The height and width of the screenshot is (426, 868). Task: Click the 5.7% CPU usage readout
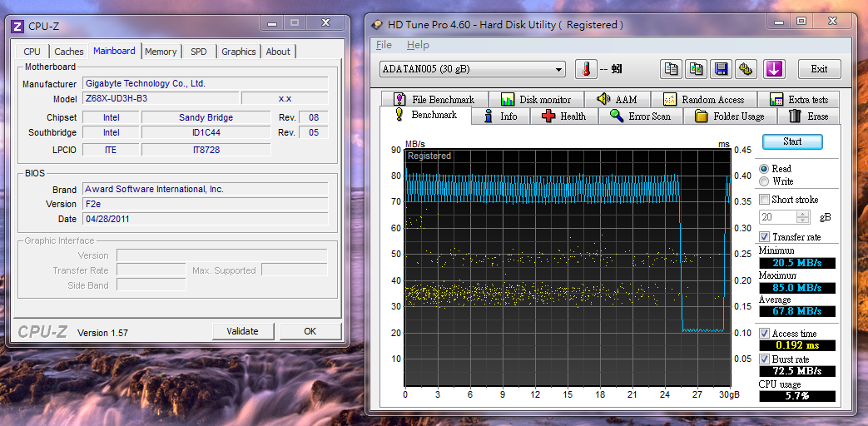point(797,396)
